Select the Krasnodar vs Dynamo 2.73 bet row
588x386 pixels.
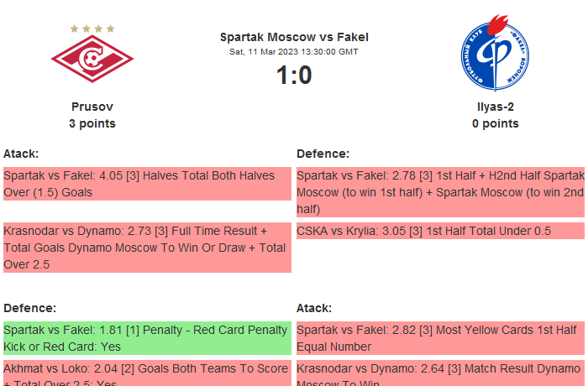point(147,247)
